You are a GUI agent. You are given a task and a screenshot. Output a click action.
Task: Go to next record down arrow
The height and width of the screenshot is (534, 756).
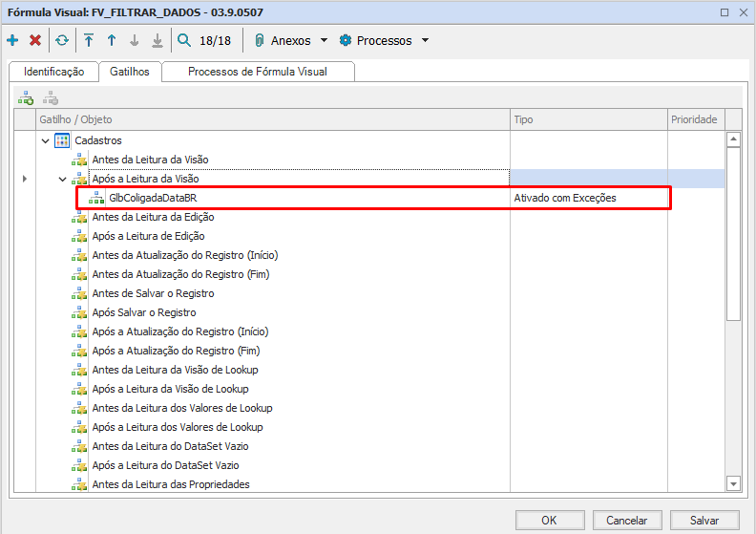click(134, 40)
